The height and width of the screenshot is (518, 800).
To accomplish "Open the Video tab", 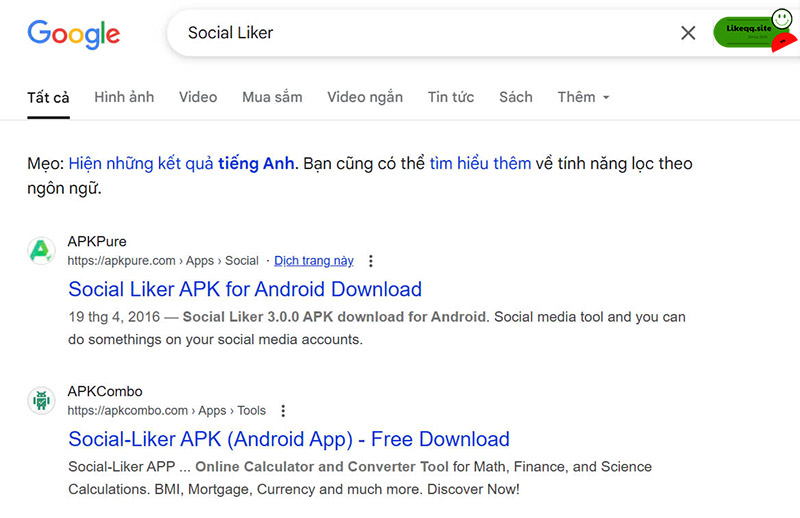I will point(198,97).
